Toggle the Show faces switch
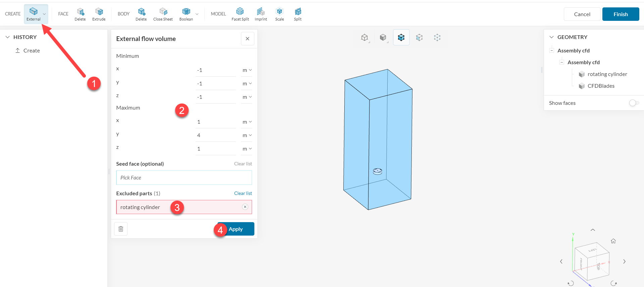The width and height of the screenshot is (644, 287). 634,103
